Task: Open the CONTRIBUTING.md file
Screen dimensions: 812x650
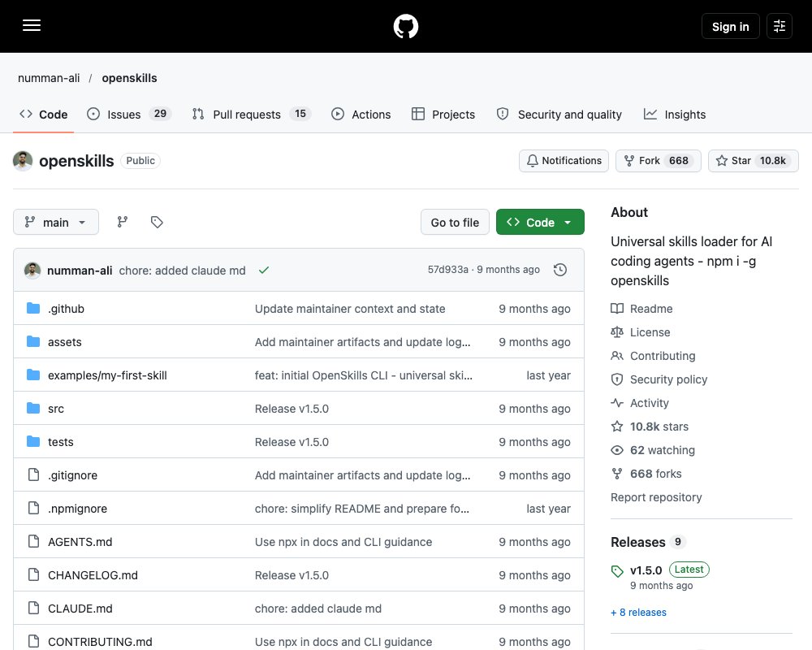Action: click(x=100, y=642)
